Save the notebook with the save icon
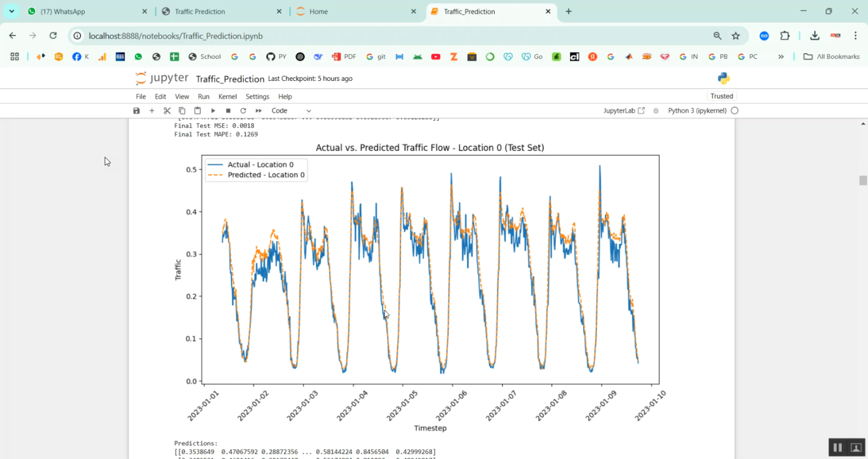868x459 pixels. pyautogui.click(x=137, y=110)
